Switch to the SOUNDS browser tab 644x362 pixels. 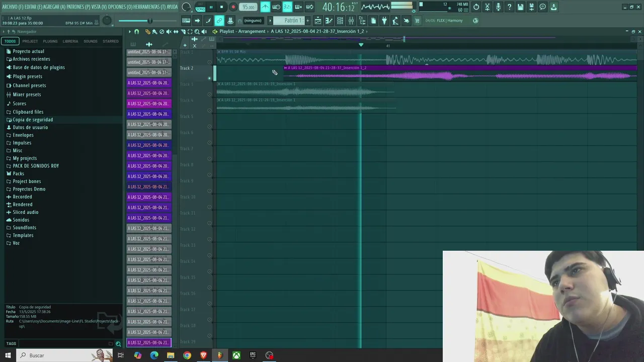pyautogui.click(x=91, y=41)
